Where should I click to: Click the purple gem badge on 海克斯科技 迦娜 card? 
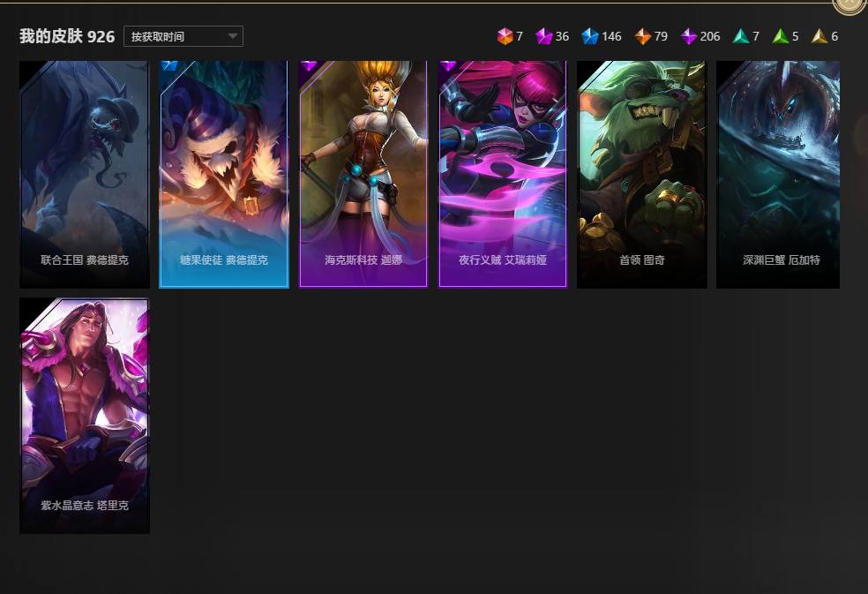[x=309, y=65]
